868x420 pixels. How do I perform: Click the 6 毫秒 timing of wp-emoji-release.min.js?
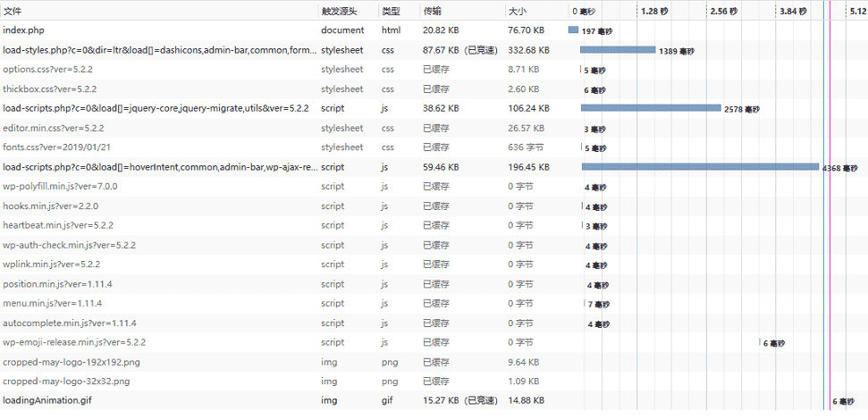[x=774, y=344]
